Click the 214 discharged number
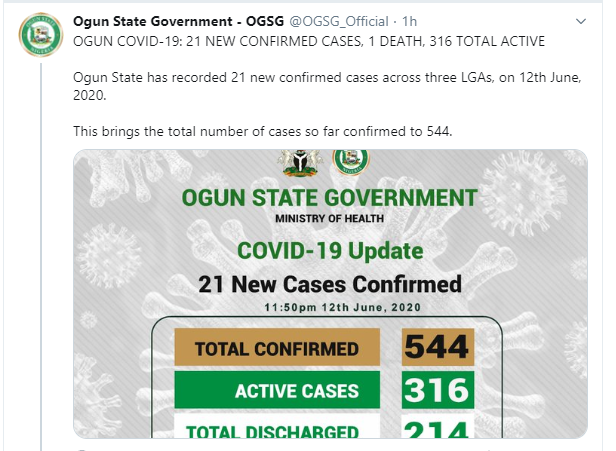The height and width of the screenshot is (451, 616). [x=438, y=427]
